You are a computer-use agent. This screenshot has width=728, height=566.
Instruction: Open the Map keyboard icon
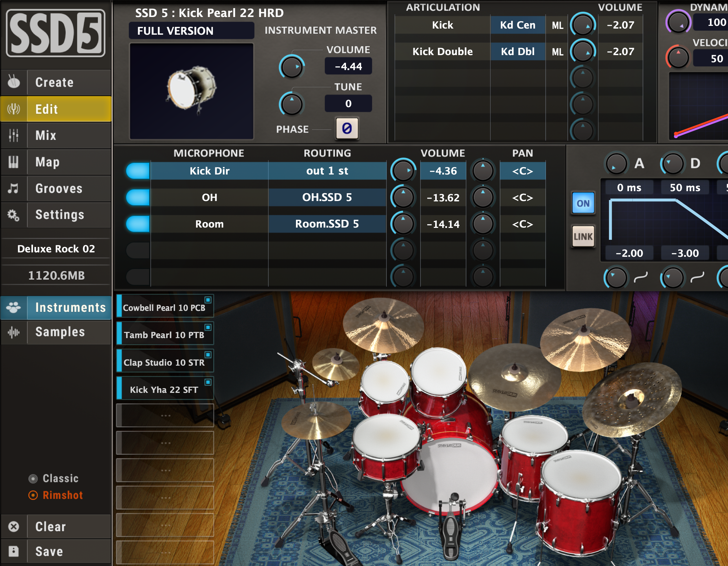pyautogui.click(x=14, y=162)
